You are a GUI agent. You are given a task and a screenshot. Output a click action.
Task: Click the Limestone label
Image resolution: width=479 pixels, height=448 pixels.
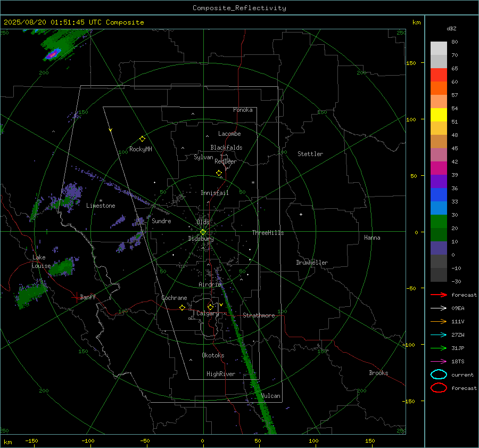(101, 206)
